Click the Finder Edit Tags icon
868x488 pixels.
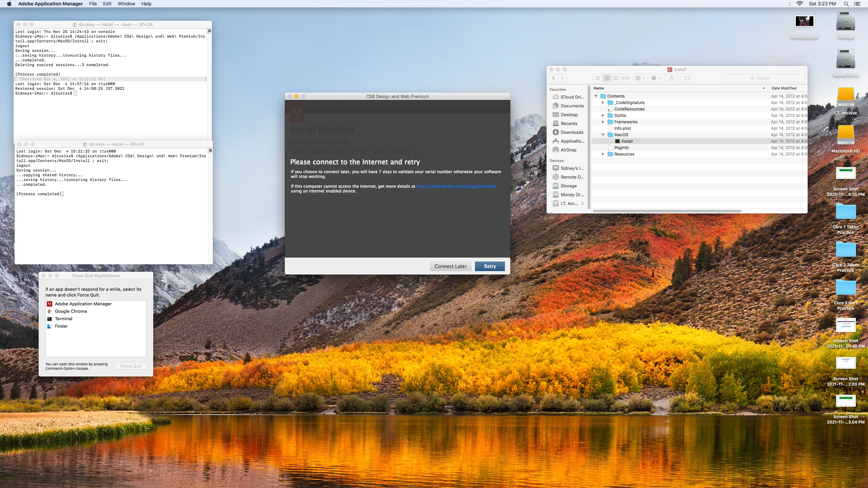click(687, 78)
